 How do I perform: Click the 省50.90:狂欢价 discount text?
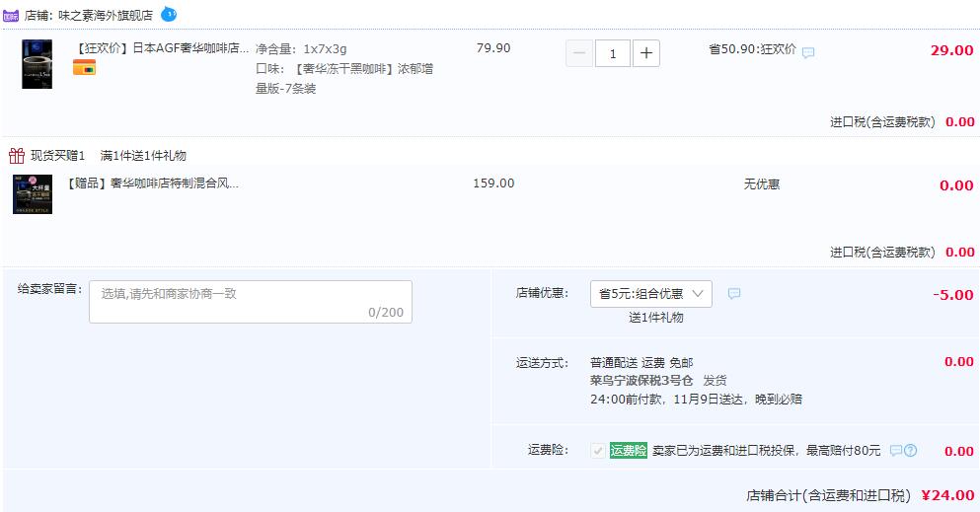coord(752,49)
